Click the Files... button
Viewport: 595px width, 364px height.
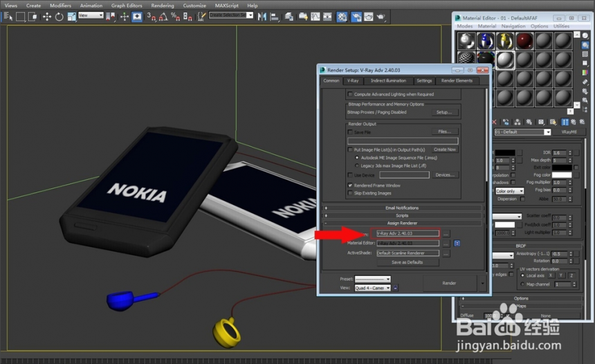pyautogui.click(x=444, y=131)
